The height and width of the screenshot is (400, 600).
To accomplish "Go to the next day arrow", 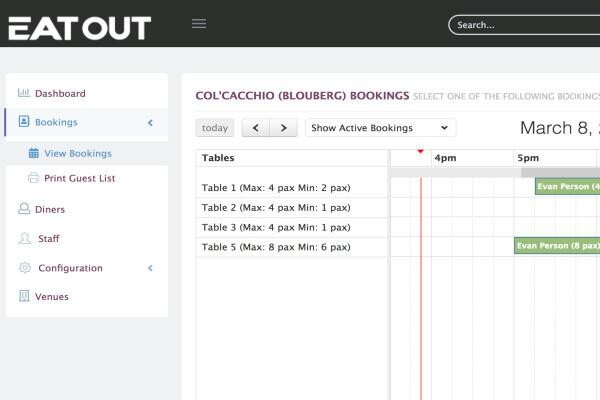I will click(284, 128).
